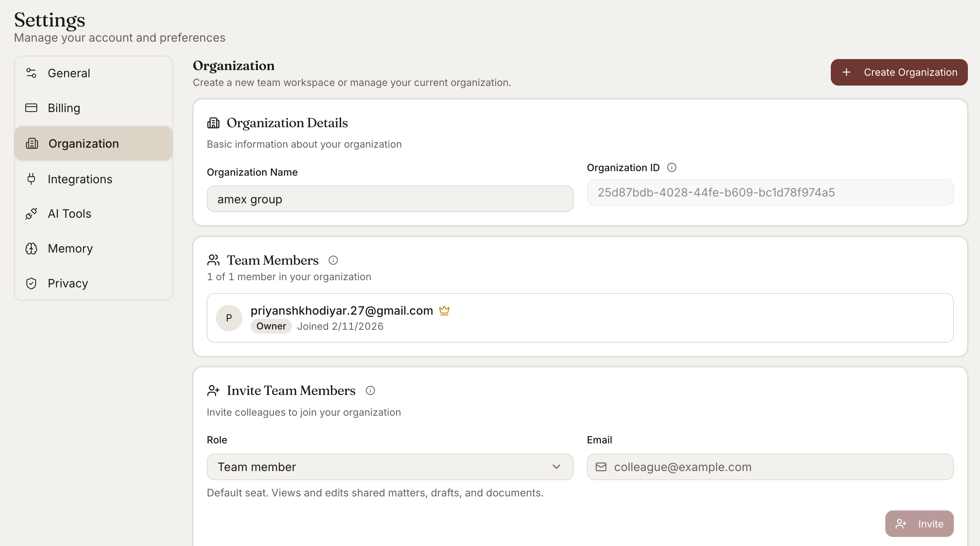This screenshot has height=546, width=980.
Task: Click the colleague@example.com email input
Action: pyautogui.click(x=770, y=467)
